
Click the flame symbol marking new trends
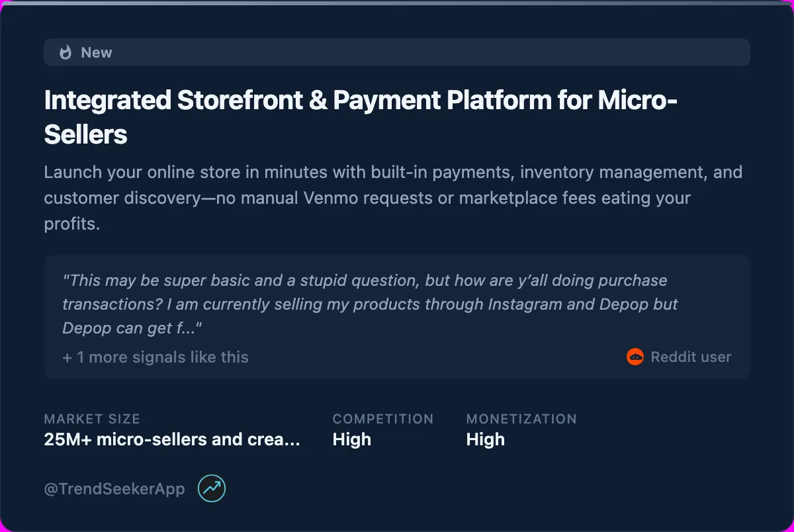coord(66,52)
